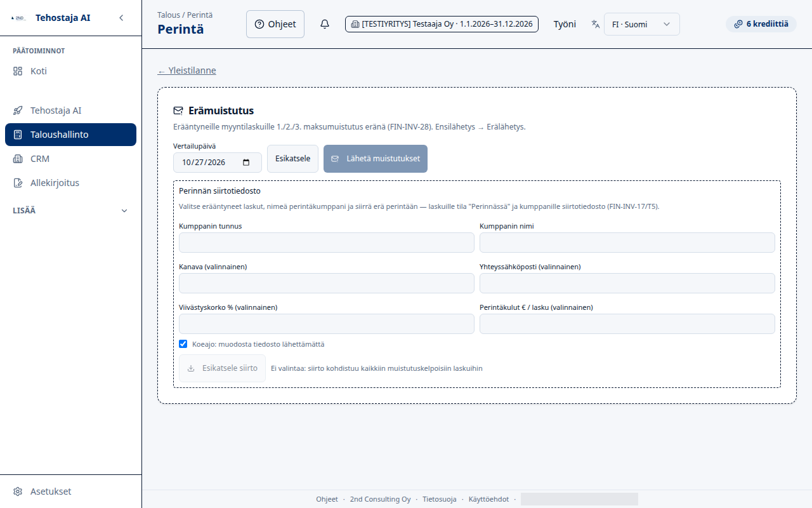Click the Talous / Perintä breadcrumb
The width and height of the screenshot is (812, 508).
[185, 15]
